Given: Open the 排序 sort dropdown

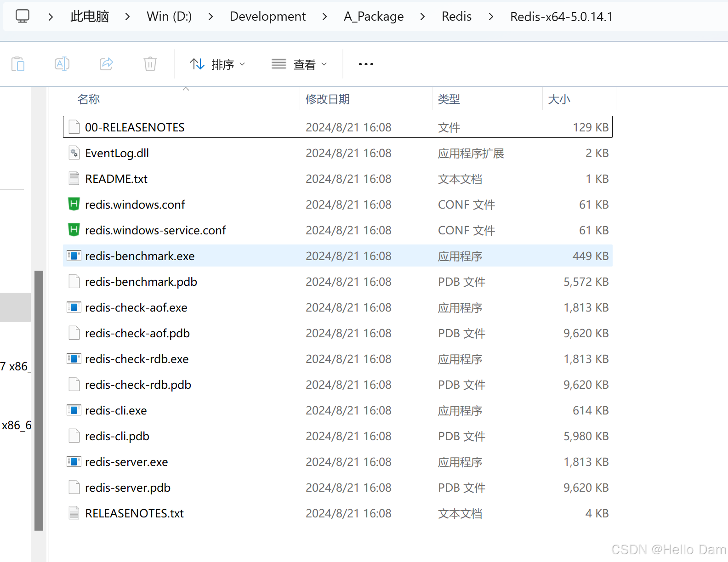Looking at the screenshot, I should 217,64.
